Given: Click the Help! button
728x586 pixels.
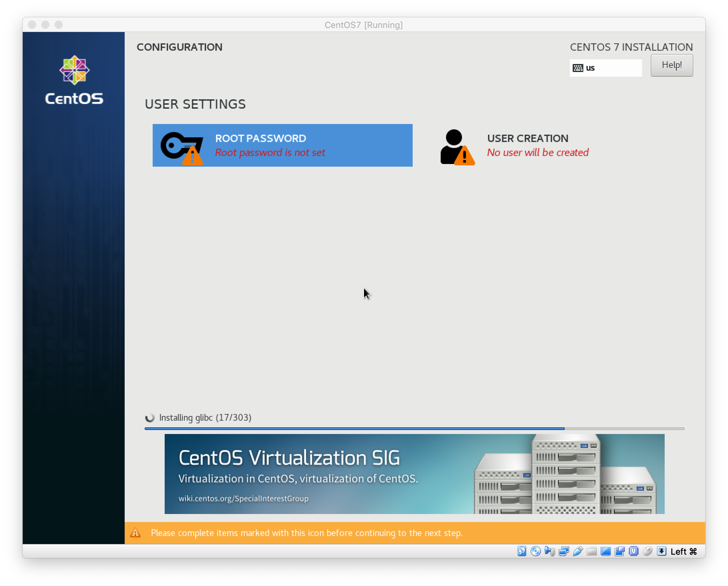Looking at the screenshot, I should coord(671,65).
